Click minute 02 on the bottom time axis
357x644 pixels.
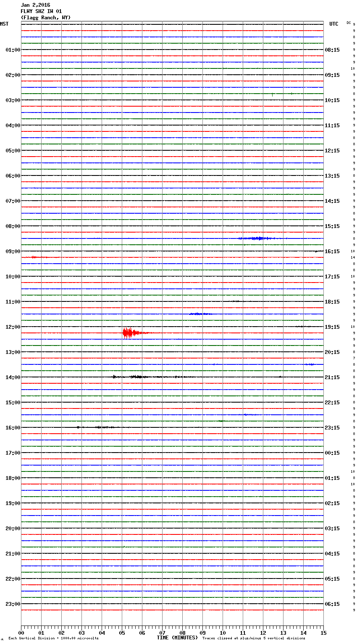coord(61,633)
